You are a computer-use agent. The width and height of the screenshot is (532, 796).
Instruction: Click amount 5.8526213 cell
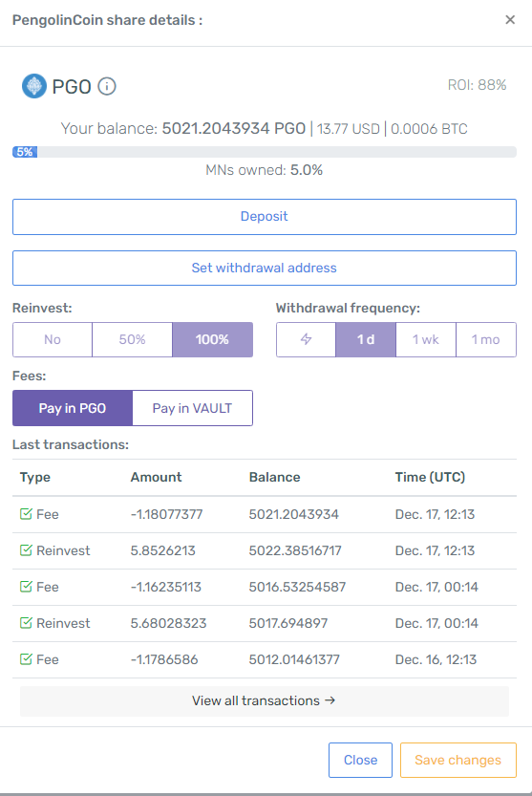pos(163,550)
